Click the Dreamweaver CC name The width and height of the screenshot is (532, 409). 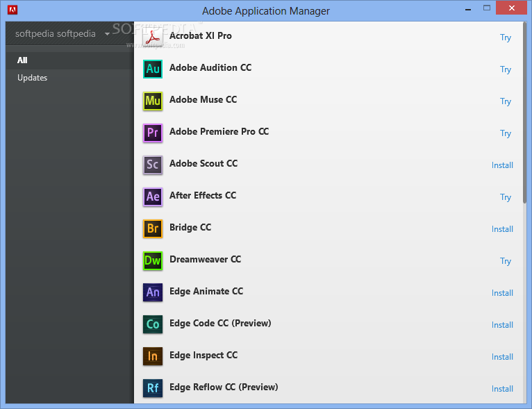(205, 260)
